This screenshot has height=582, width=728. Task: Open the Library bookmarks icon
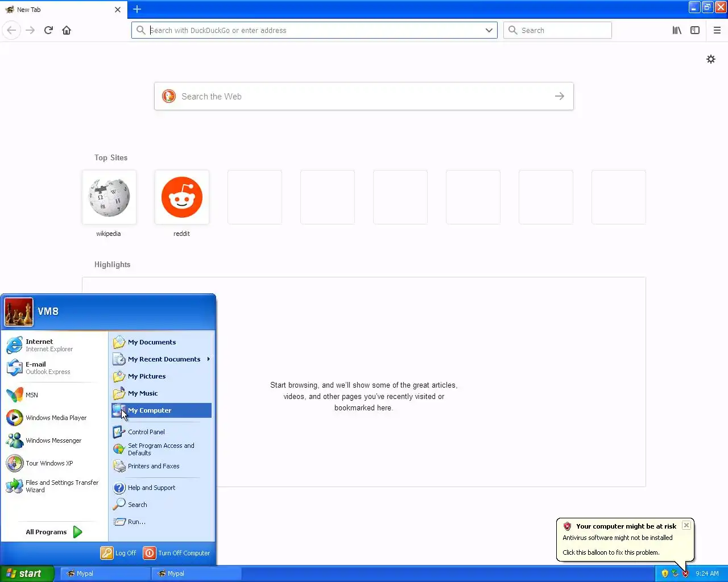tap(677, 30)
